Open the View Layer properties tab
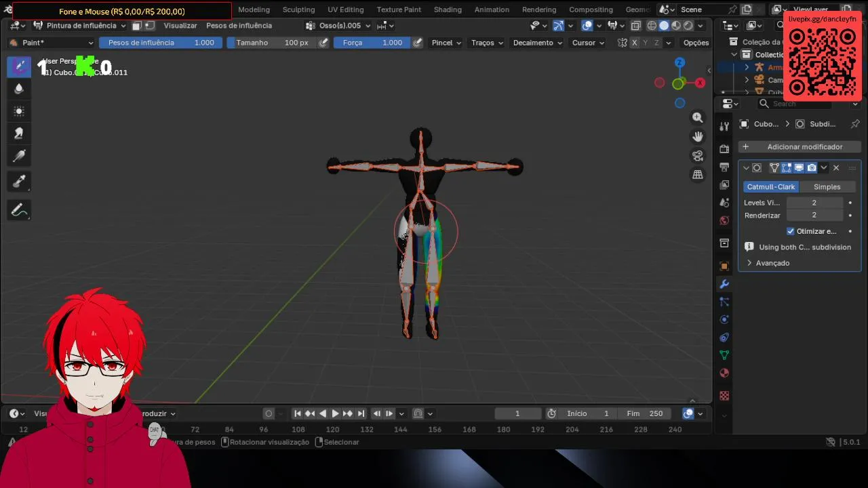The width and height of the screenshot is (868, 488). (x=724, y=184)
